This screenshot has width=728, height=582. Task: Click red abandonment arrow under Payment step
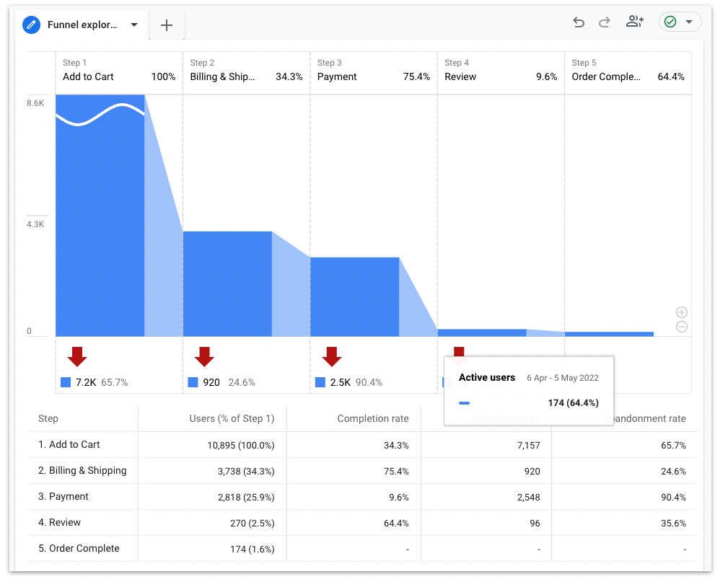coord(332,356)
